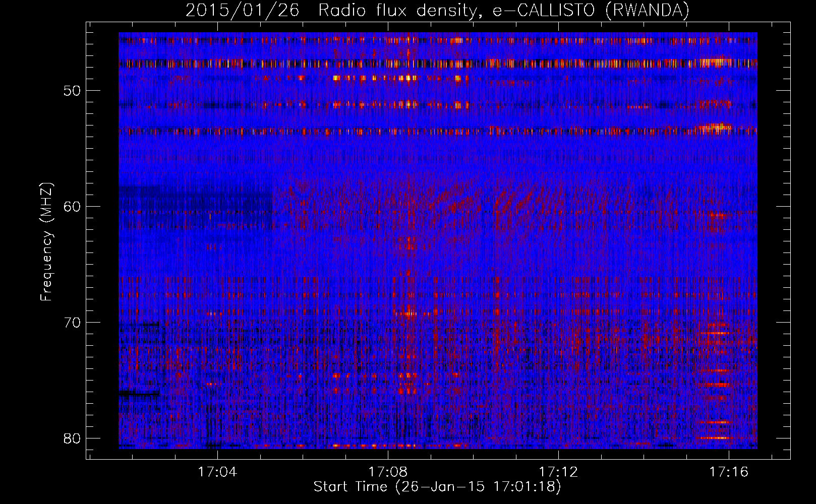816x504 pixels.
Task: Click the 70 frequency tick label
Action: coord(73,323)
